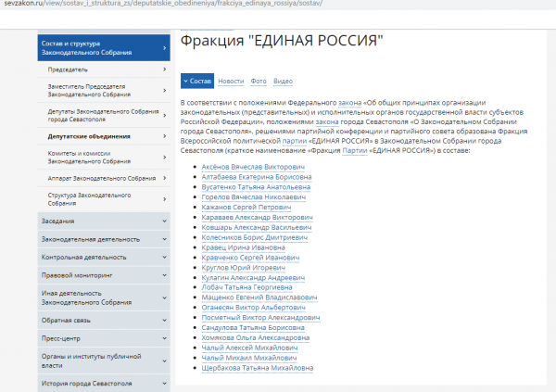Open Оганесян Виктор Альбертович profile
This screenshot has width=556, height=392.
tap(254, 308)
